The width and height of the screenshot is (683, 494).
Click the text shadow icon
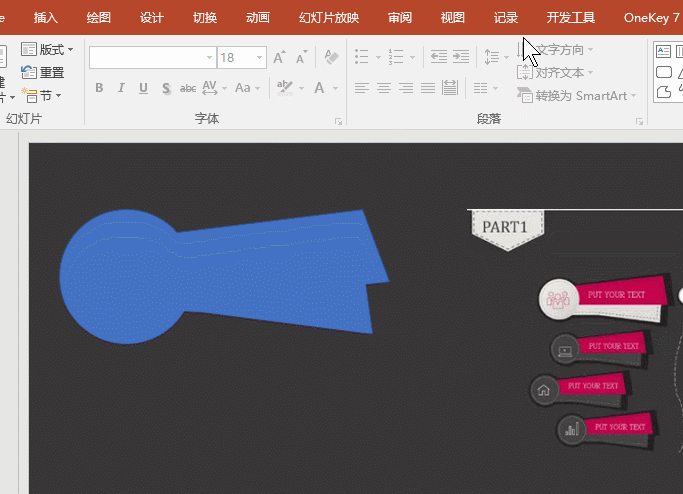coord(165,88)
